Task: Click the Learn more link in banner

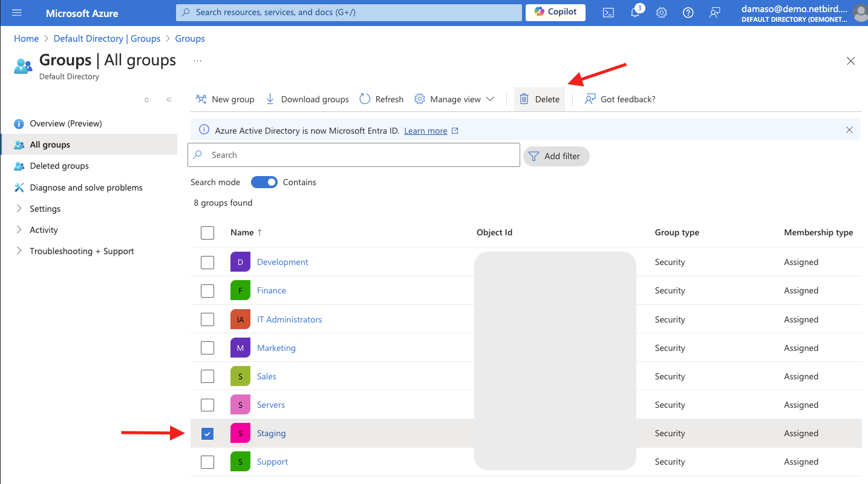Action: coord(426,131)
